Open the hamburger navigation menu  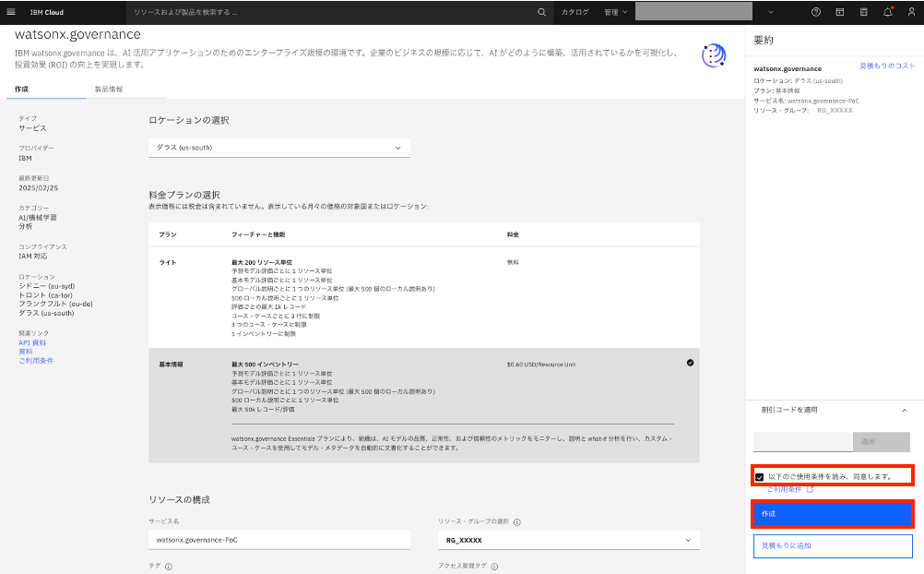[x=12, y=12]
